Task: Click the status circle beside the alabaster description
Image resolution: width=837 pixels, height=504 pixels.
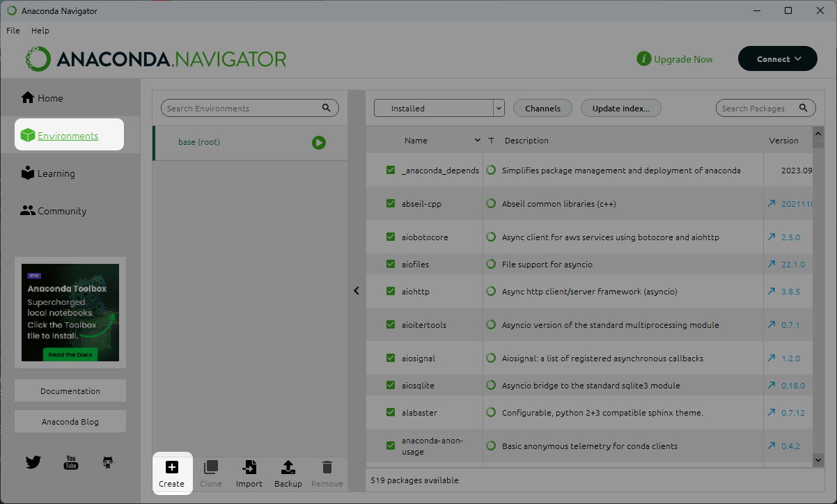Action: coord(491,413)
